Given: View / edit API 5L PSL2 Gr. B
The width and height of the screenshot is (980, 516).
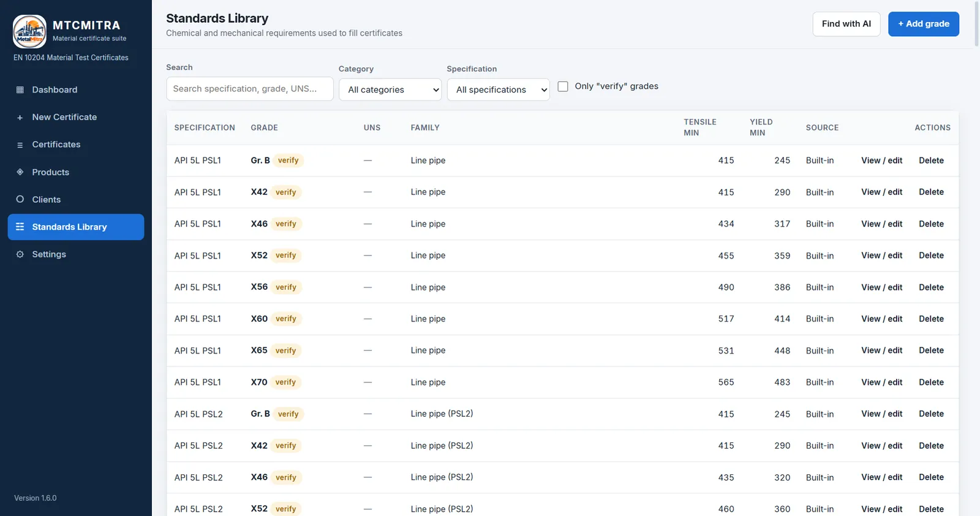Looking at the screenshot, I should 881,414.
